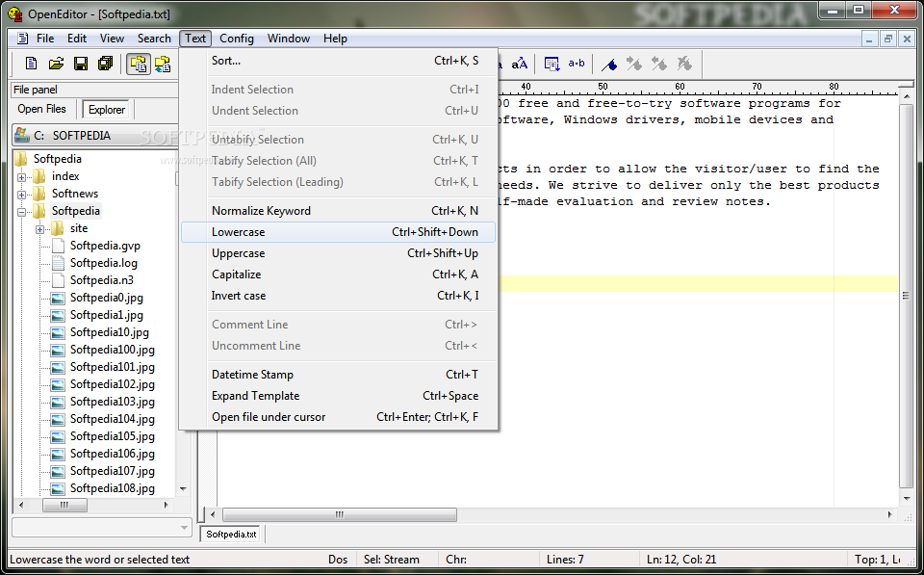The image size is (924, 575).
Task: Switch to the Explorer tab
Action: [x=107, y=110]
